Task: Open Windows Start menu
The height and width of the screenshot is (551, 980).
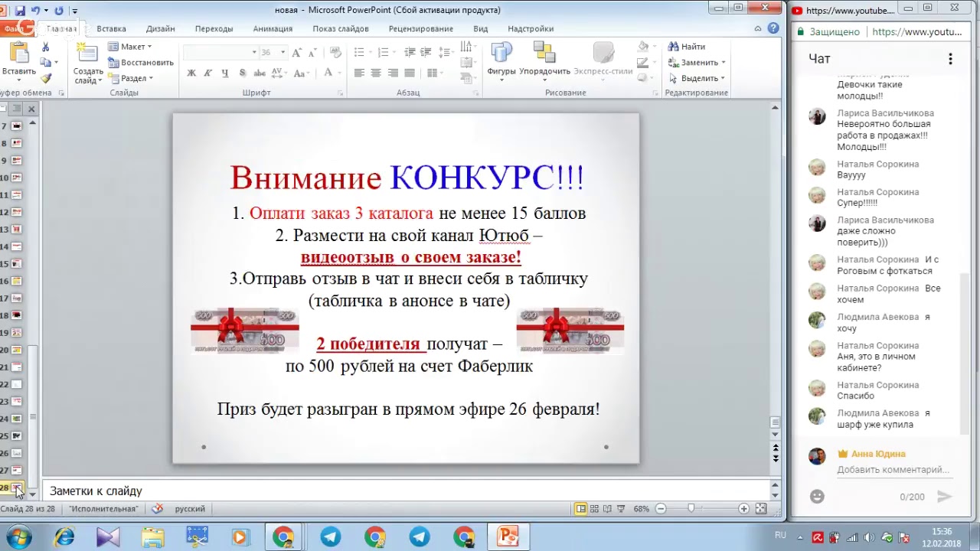Action: 18,536
